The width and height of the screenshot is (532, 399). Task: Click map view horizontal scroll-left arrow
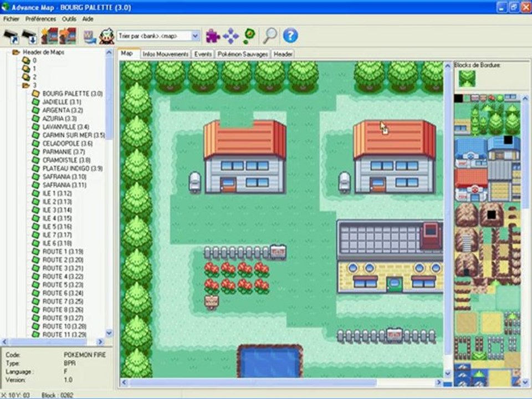tap(124, 383)
